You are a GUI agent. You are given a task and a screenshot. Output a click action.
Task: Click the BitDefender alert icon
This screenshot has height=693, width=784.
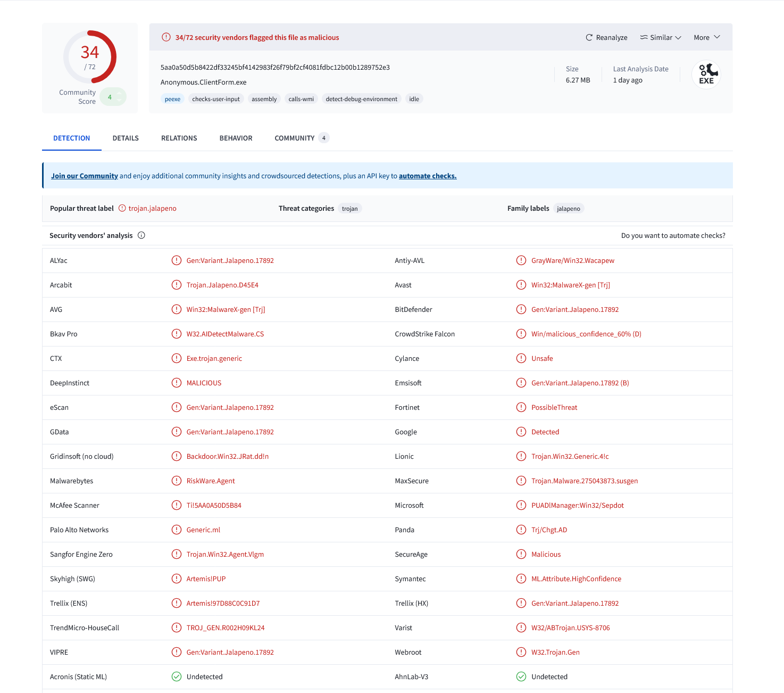(x=521, y=309)
